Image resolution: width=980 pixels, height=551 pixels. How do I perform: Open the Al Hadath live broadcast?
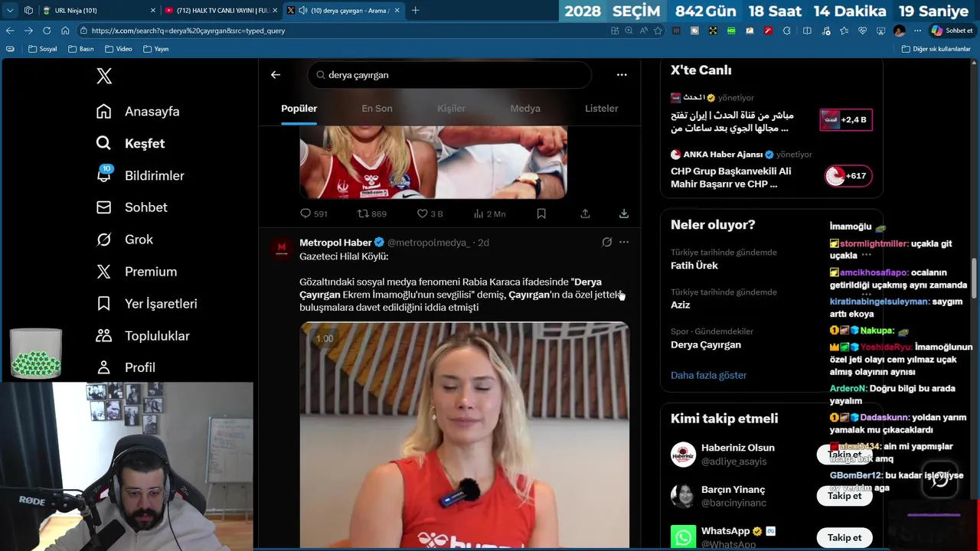pos(733,122)
